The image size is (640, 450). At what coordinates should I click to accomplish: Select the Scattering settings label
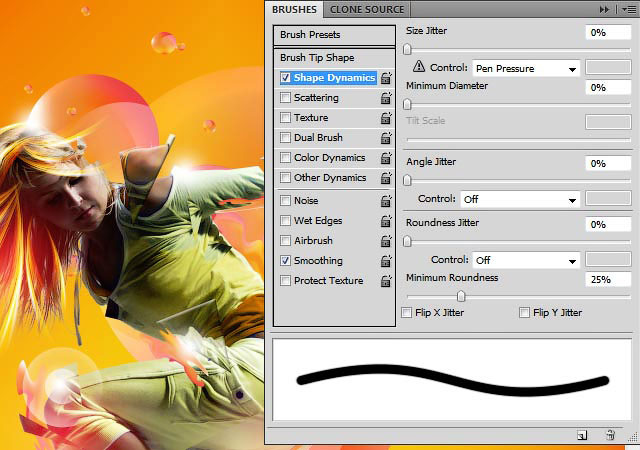pos(316,98)
